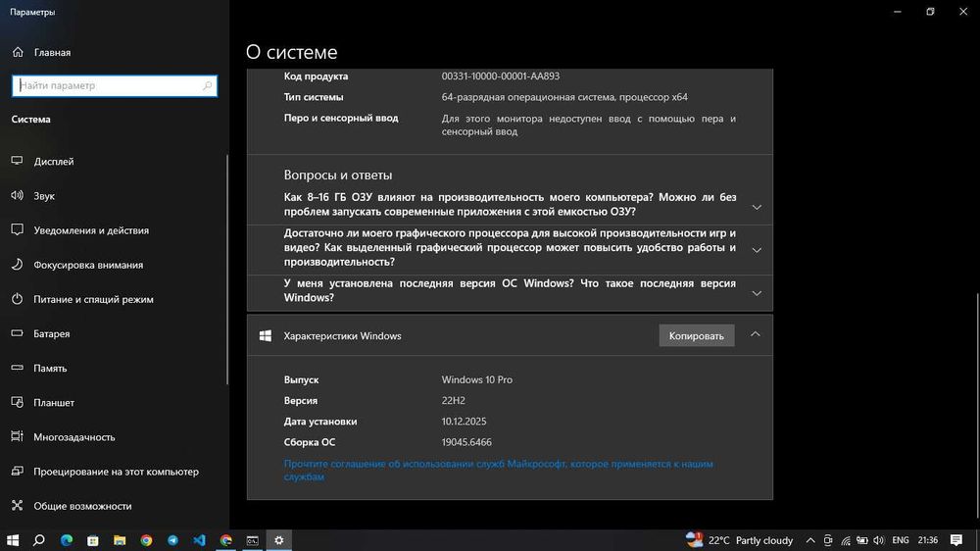Image resolution: width=980 pixels, height=551 pixels.
Task: Open Общие возможности section
Action: tap(115, 505)
